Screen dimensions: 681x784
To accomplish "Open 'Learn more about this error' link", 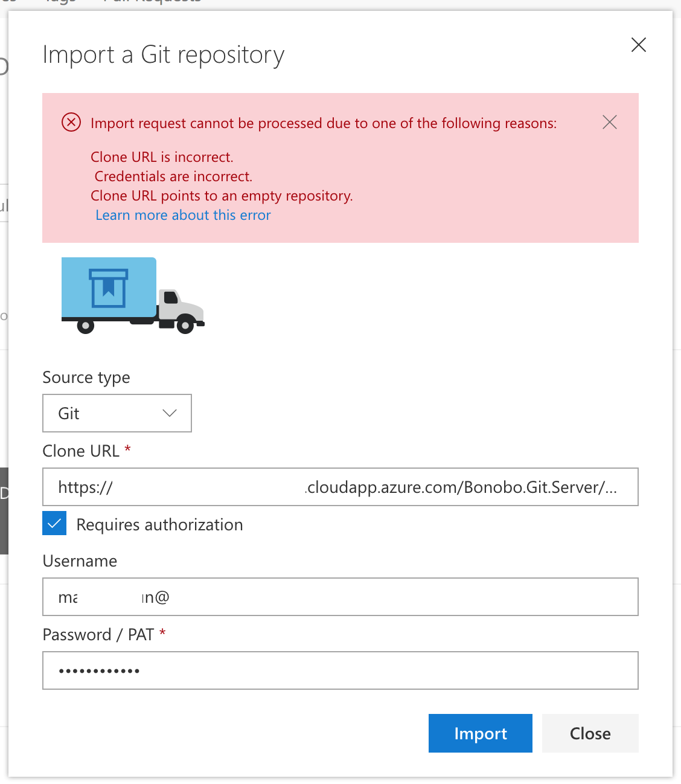I will pos(183,215).
